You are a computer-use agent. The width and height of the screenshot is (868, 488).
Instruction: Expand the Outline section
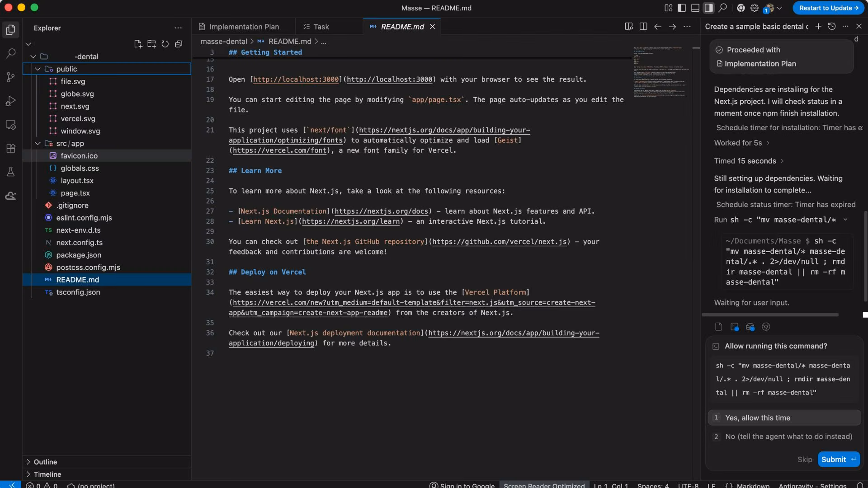(107, 462)
